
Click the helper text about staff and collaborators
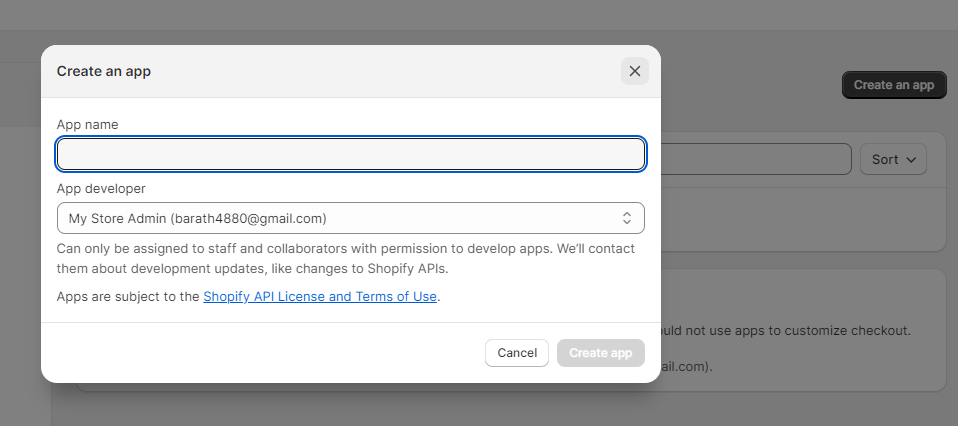point(345,258)
